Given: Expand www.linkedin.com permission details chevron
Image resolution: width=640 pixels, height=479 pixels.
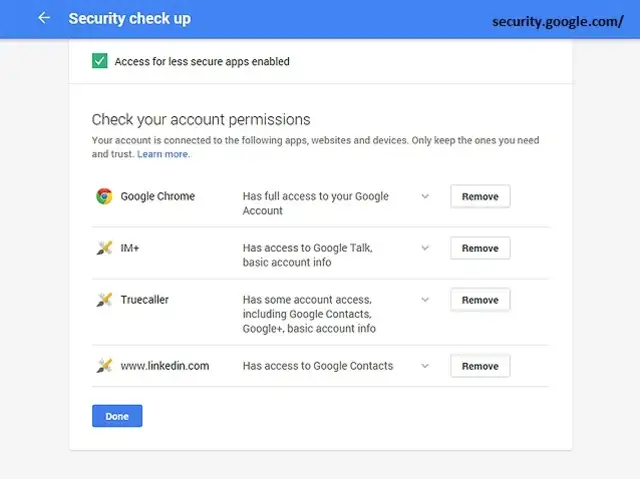Looking at the screenshot, I should 425,365.
